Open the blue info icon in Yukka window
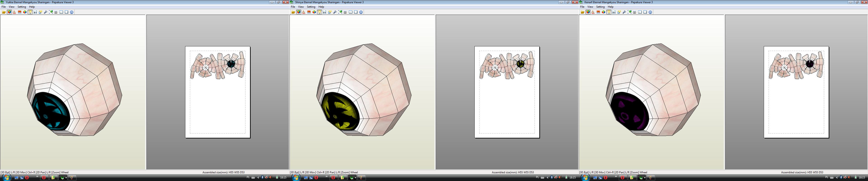 pos(72,12)
